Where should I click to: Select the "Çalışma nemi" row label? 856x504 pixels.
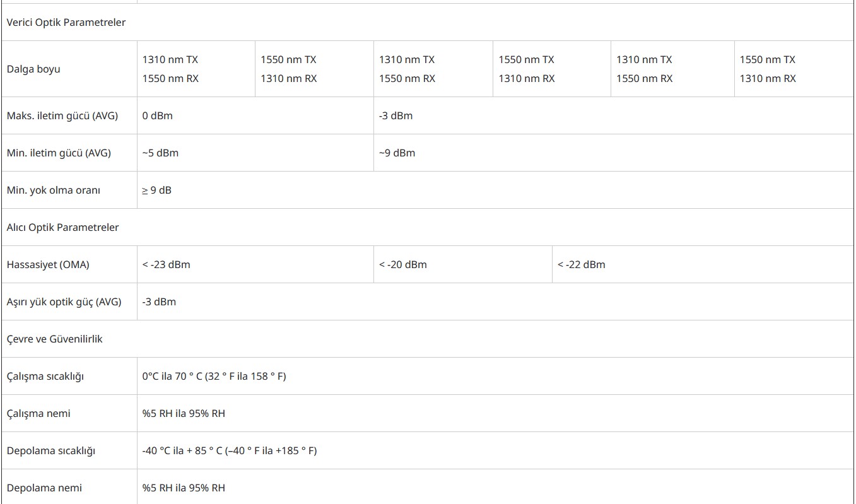pyautogui.click(x=38, y=413)
